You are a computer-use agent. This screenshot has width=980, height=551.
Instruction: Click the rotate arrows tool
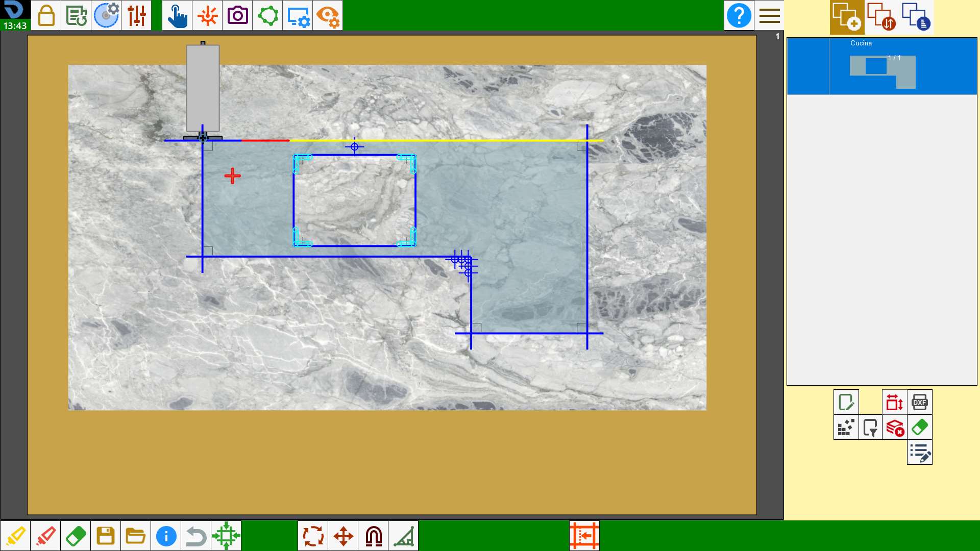[313, 536]
